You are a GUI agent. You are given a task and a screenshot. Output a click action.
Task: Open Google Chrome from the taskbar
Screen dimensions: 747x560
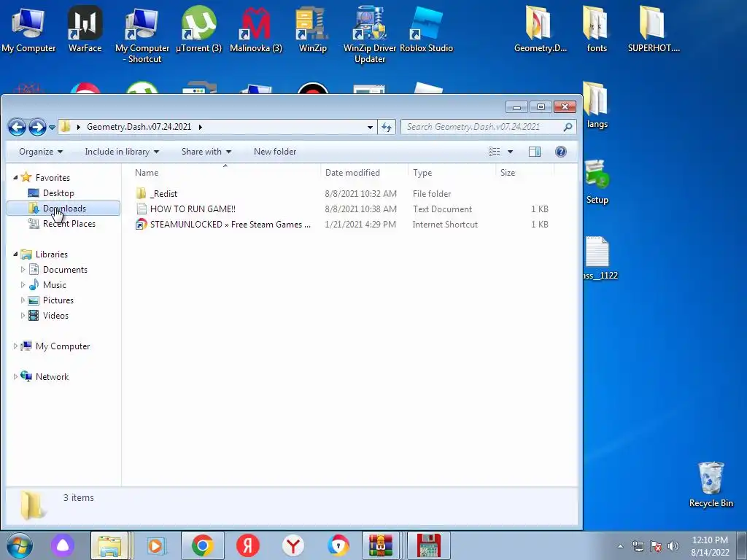pyautogui.click(x=203, y=545)
